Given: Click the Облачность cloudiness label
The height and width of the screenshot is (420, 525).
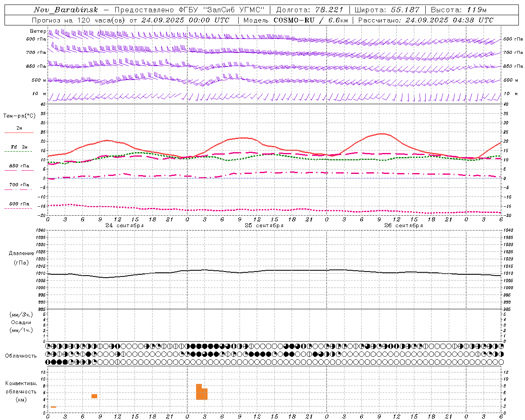Looking at the screenshot, I should (21, 356).
